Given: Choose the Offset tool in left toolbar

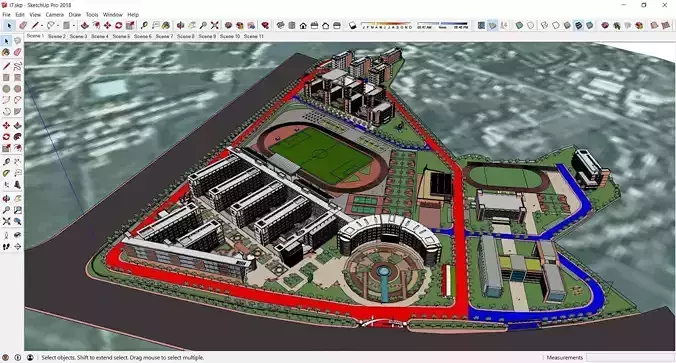Looking at the screenshot, I should click(17, 148).
